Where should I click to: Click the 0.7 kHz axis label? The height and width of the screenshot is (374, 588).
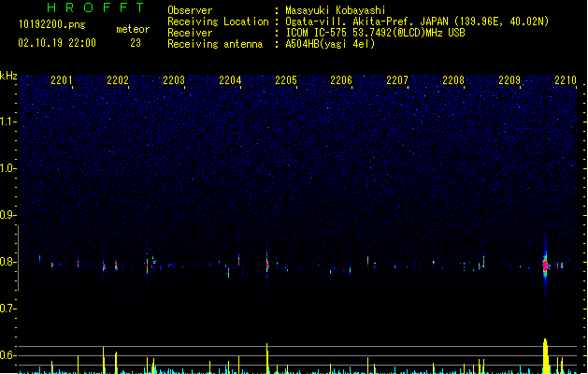[x=7, y=309]
